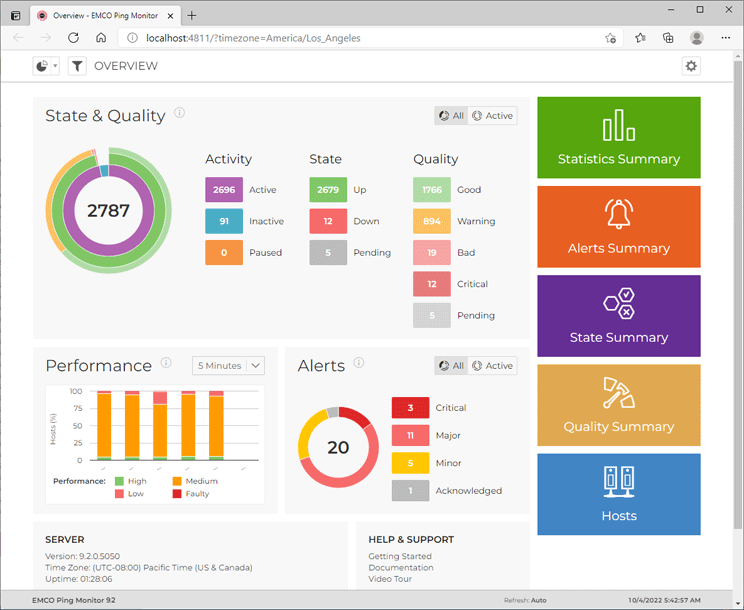Open the Statistics Summary tile
The image size is (744, 610).
pyautogui.click(x=618, y=138)
